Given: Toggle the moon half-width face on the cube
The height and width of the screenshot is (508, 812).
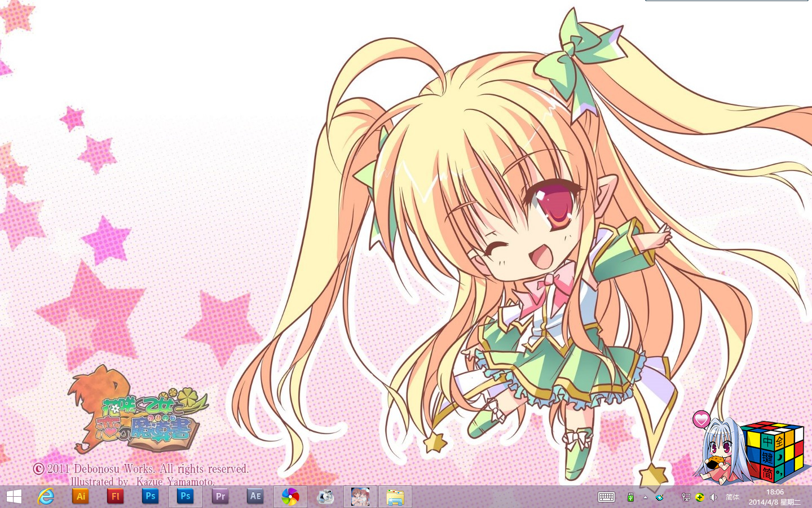Looking at the screenshot, I should coord(780,457).
